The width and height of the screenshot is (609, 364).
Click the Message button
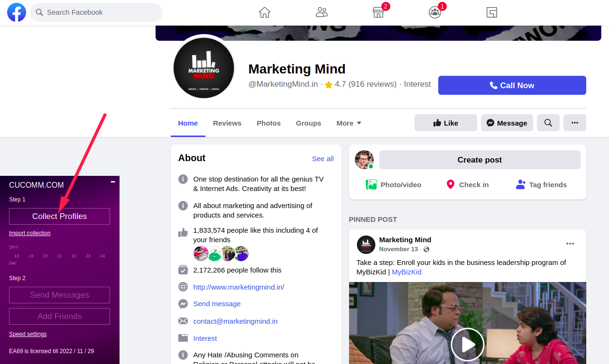pyautogui.click(x=507, y=123)
